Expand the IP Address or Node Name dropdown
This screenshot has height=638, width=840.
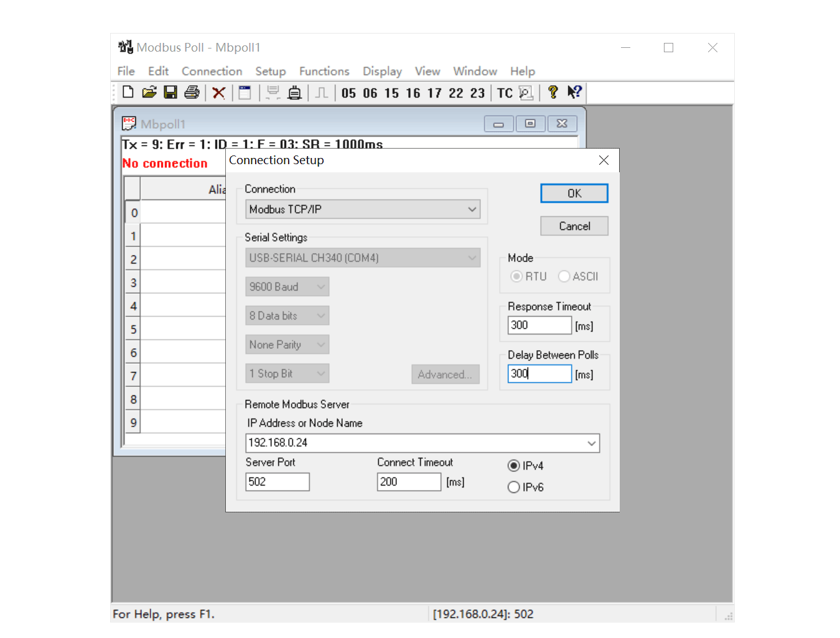pyautogui.click(x=591, y=443)
